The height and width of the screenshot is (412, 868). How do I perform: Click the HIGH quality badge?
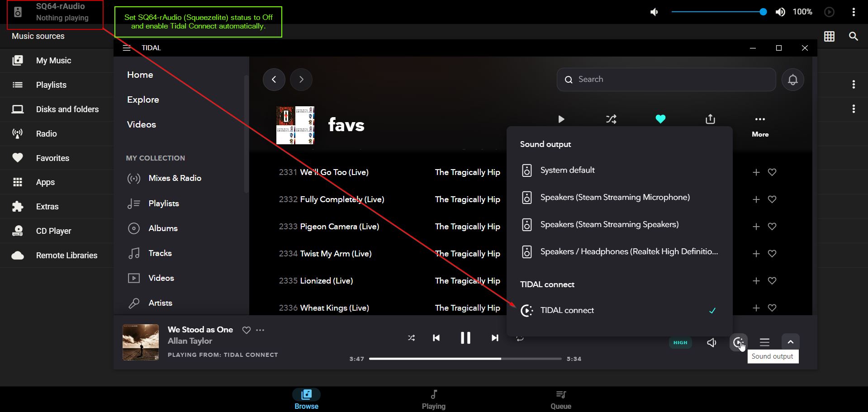[x=680, y=342]
